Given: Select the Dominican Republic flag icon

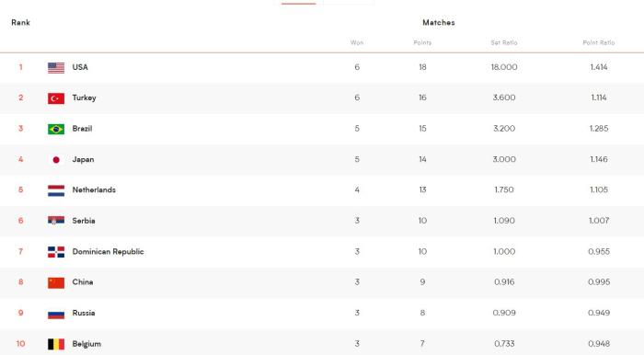Looking at the screenshot, I should tap(56, 252).
